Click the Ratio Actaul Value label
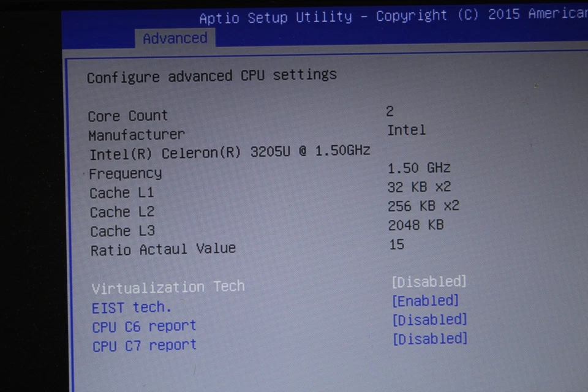 (163, 249)
